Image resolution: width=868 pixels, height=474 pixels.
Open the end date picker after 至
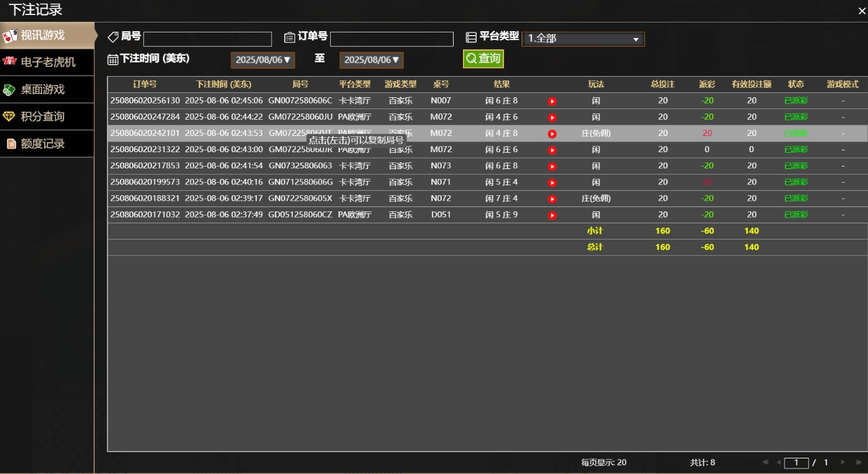click(x=371, y=60)
